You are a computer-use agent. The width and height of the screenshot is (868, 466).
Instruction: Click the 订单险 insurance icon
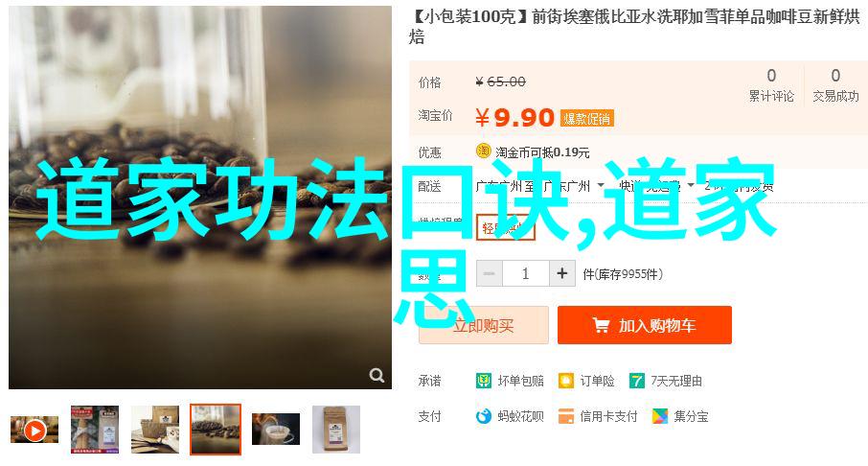click(x=566, y=381)
